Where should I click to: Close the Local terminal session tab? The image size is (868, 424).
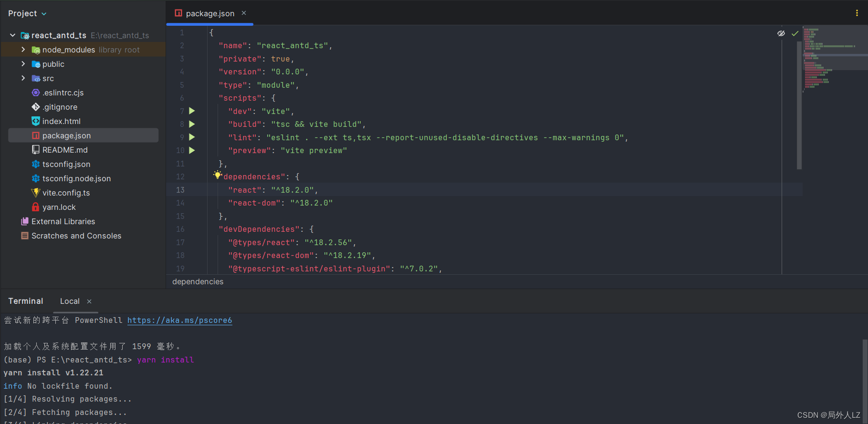89,301
